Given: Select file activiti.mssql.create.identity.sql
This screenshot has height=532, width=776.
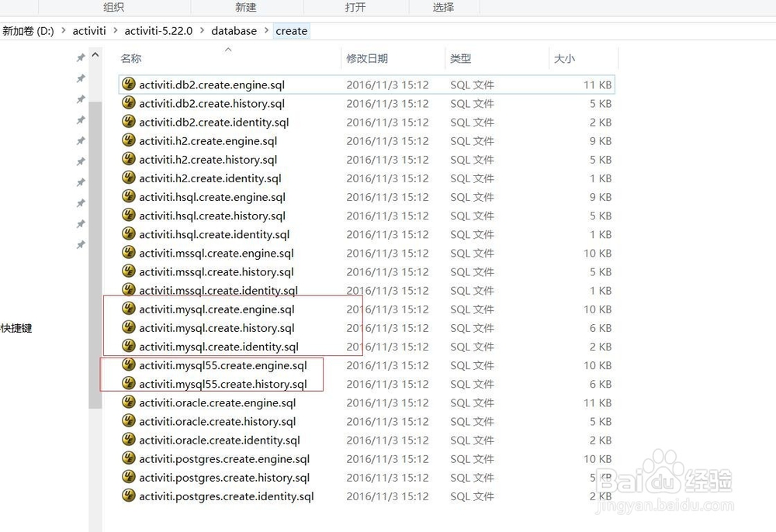Looking at the screenshot, I should coord(218,290).
